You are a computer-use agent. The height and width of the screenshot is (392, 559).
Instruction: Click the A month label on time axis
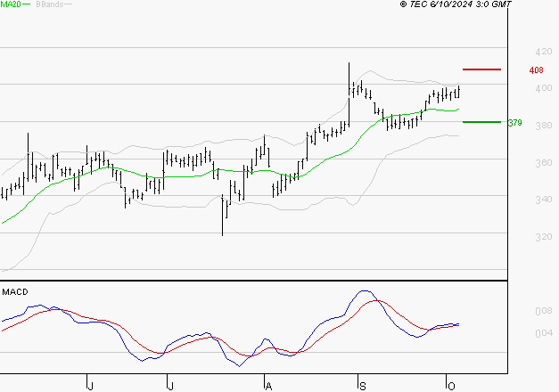[269, 387]
